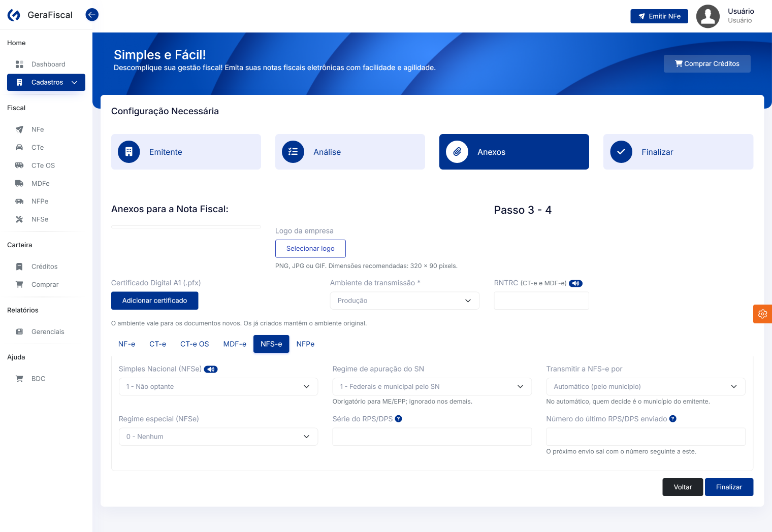Viewport: 772px width, 532px height.
Task: Click the Finalizar checkmark step icon
Action: pos(621,152)
